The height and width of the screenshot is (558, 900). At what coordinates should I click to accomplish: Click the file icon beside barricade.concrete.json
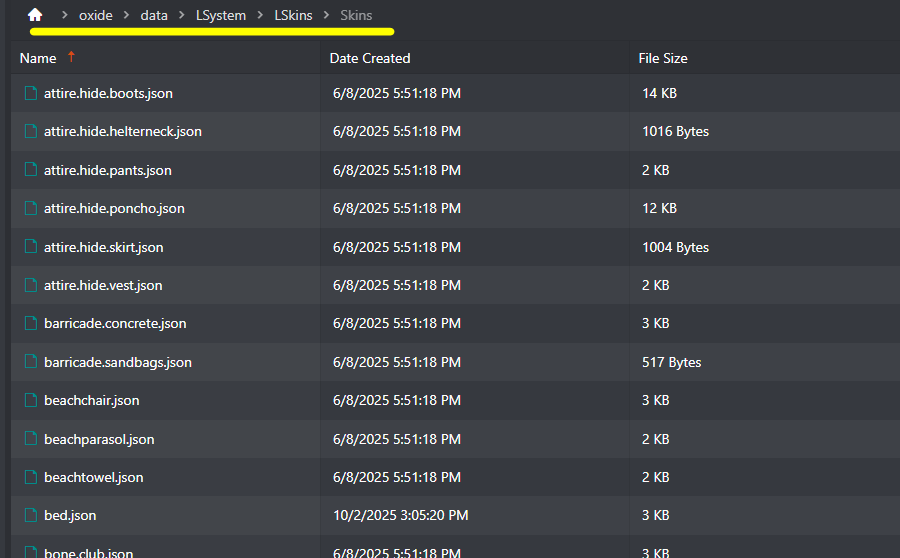click(x=31, y=323)
